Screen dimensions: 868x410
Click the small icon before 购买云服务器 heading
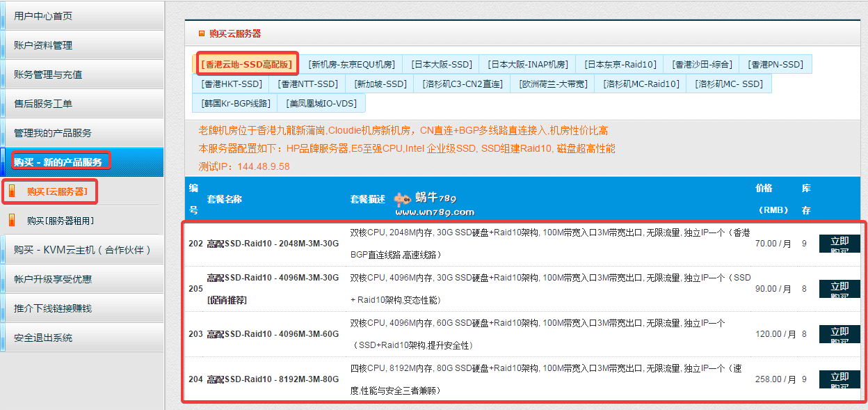[202, 33]
